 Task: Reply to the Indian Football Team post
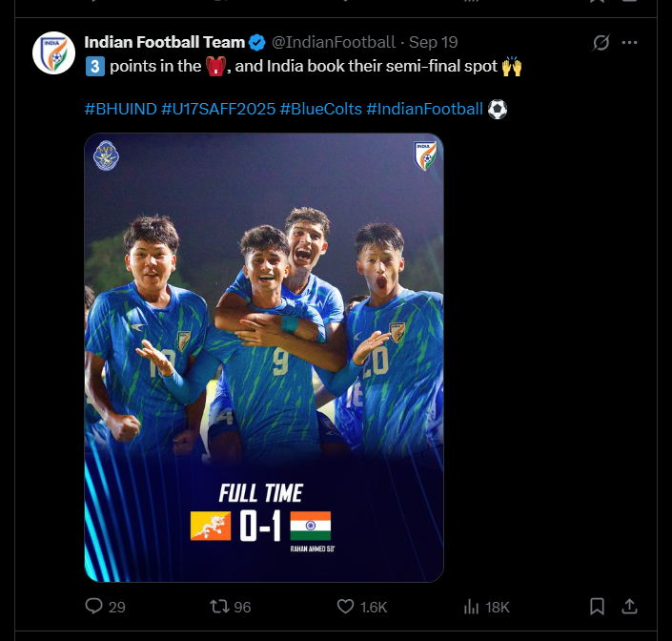[94, 607]
